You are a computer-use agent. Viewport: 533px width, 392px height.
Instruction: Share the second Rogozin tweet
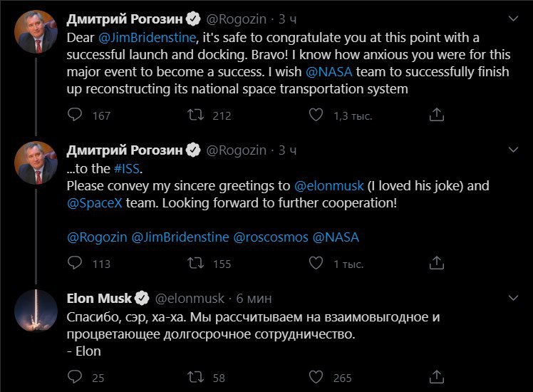[437, 263]
